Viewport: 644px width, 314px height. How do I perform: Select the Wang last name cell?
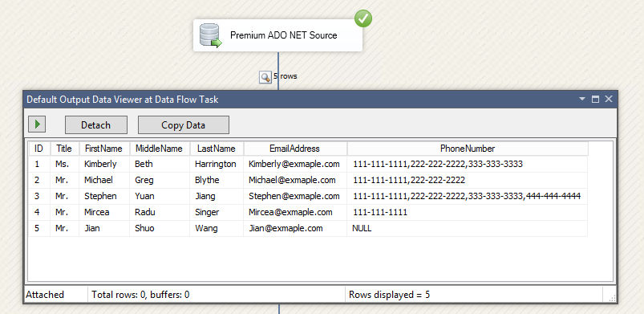(217, 228)
